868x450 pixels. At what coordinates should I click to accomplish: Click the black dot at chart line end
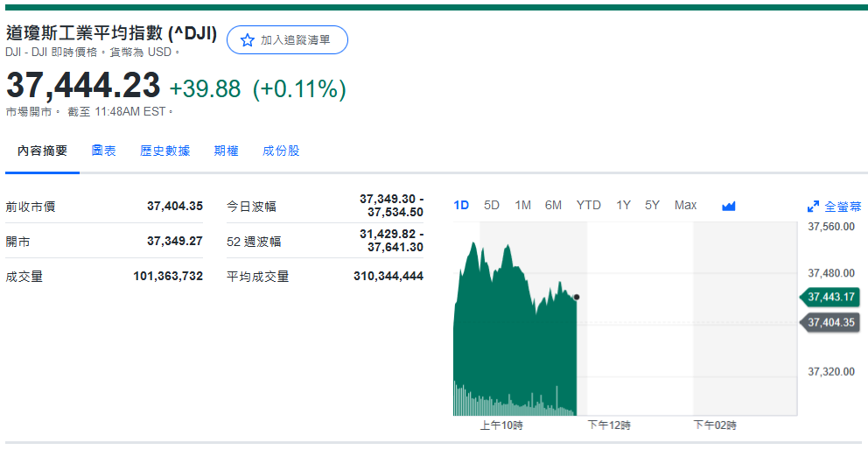pyautogui.click(x=576, y=298)
